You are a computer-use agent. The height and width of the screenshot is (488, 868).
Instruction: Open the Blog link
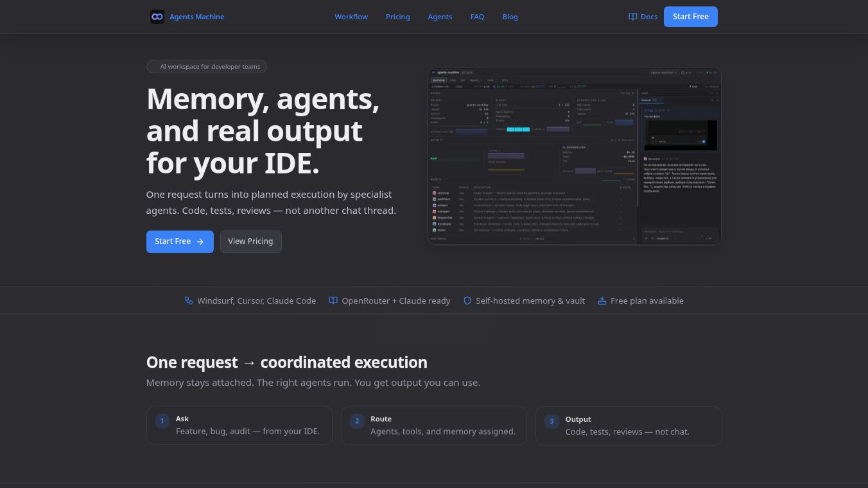pos(510,17)
